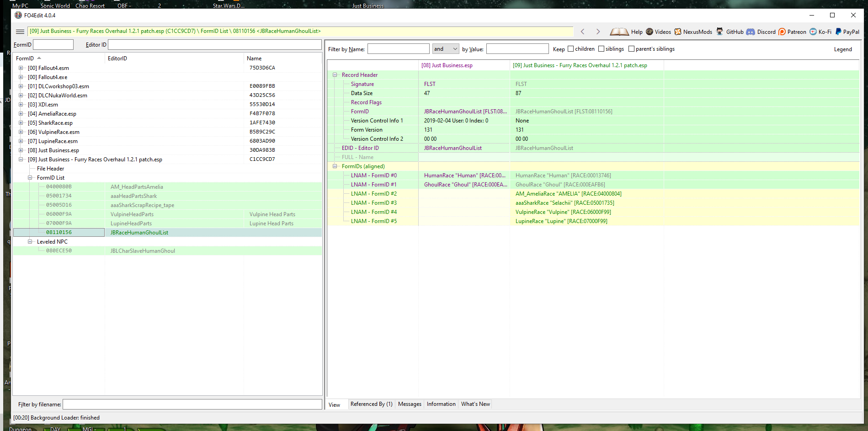Collapse the Leveled NPC group

tap(30, 241)
